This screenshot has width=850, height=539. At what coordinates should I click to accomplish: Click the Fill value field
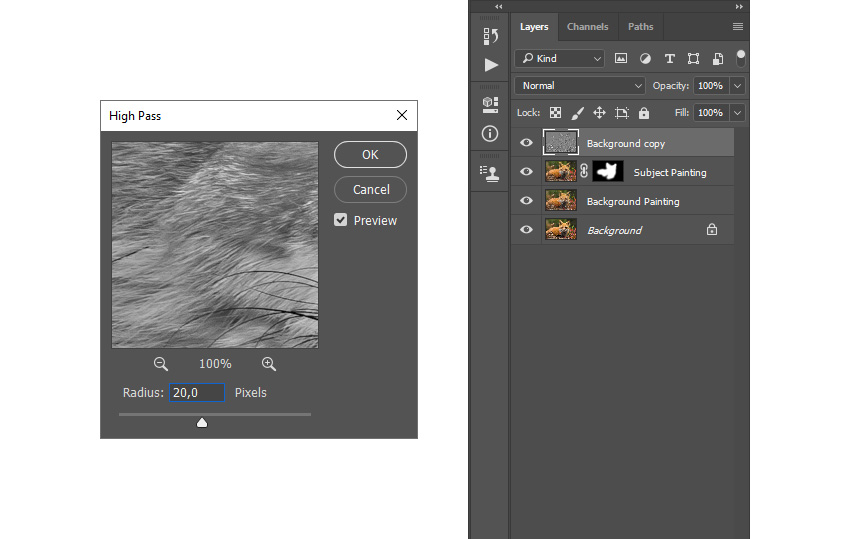(x=711, y=113)
